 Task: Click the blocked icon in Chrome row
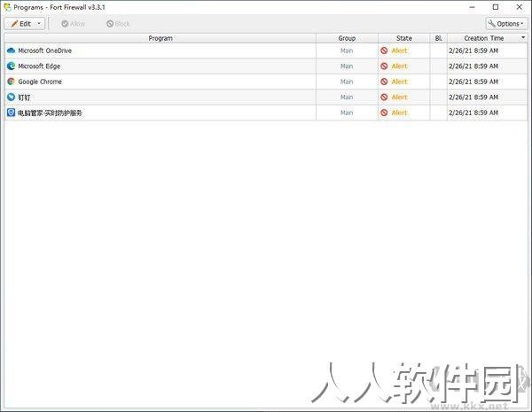(384, 82)
